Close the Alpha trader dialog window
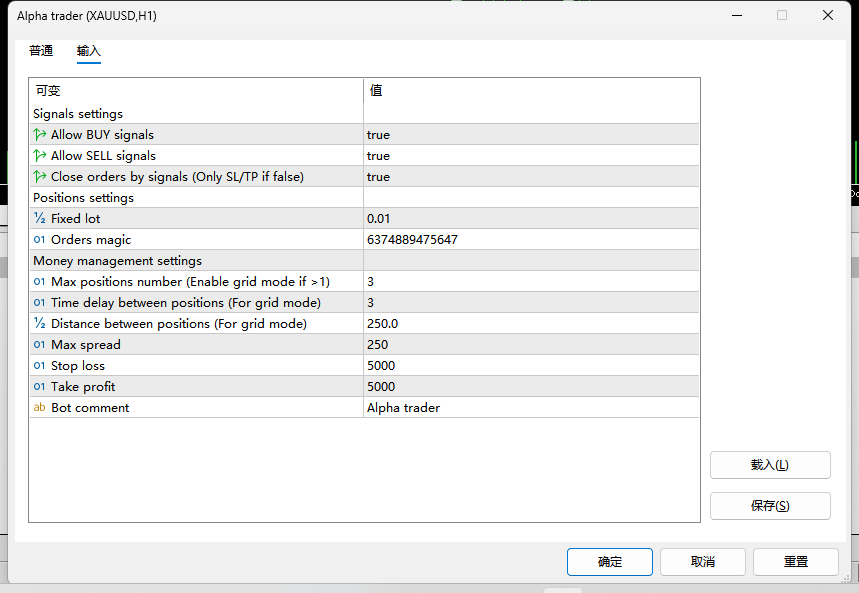Screen dimensions: 859x593 click(828, 15)
